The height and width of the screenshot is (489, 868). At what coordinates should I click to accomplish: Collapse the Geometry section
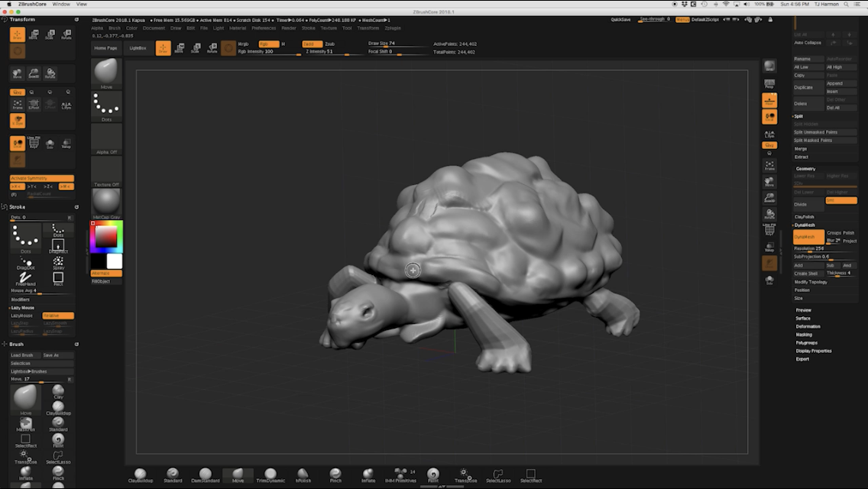click(805, 169)
